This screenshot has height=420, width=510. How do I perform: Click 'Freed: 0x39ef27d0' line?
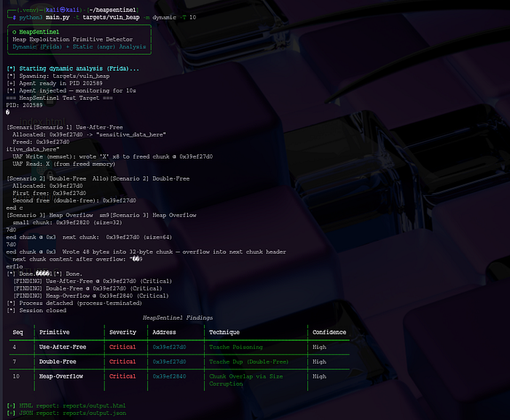[41, 142]
